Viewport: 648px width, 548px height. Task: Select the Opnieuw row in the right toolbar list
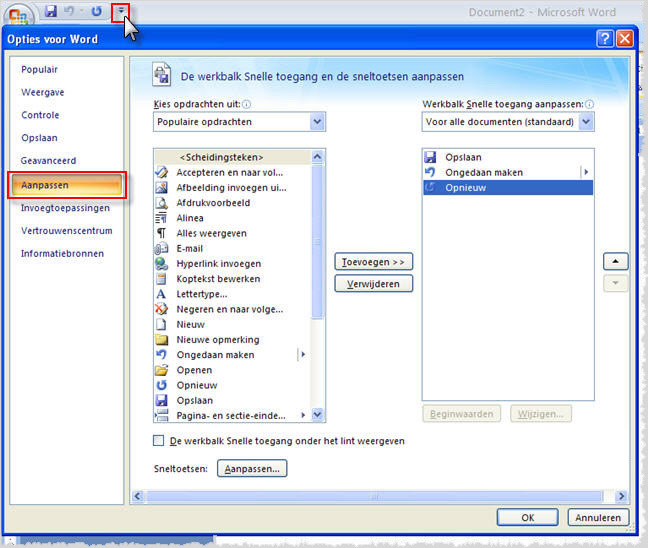click(508, 187)
